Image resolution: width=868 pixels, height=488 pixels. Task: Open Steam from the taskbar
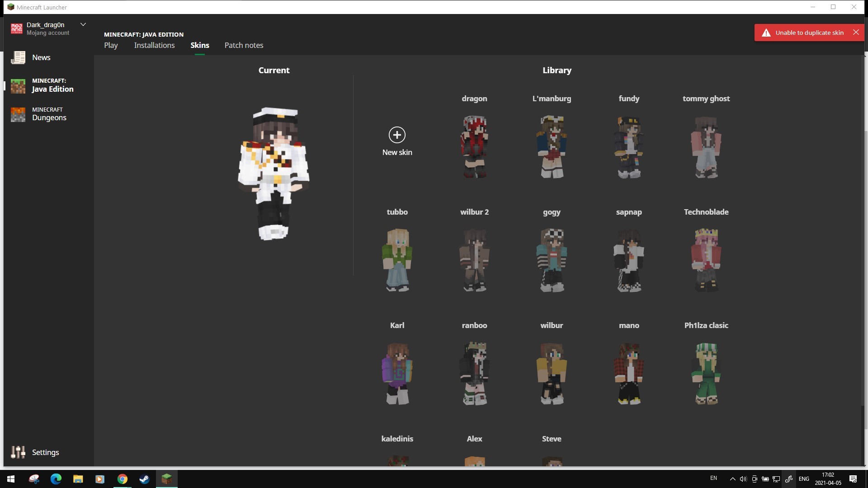[144, 479]
